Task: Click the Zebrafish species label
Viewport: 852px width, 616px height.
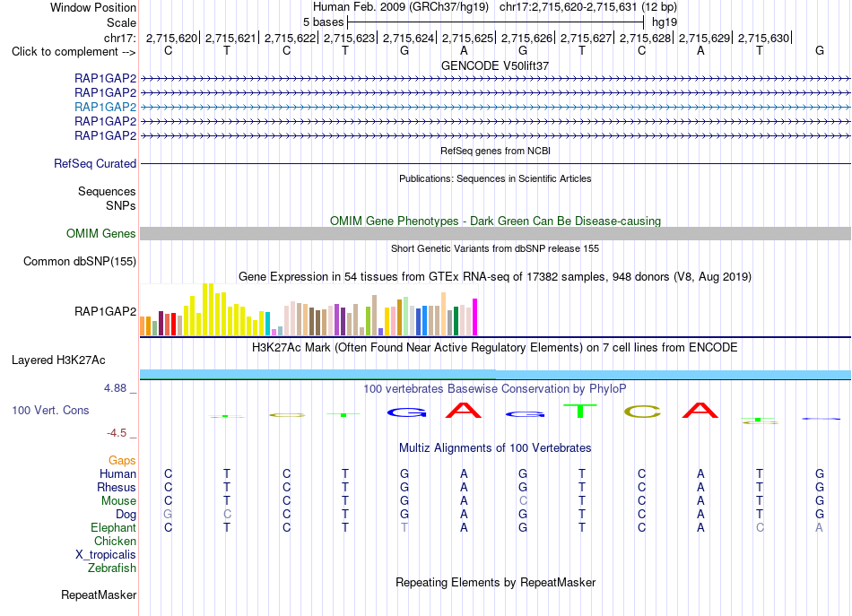Action: tap(112, 568)
